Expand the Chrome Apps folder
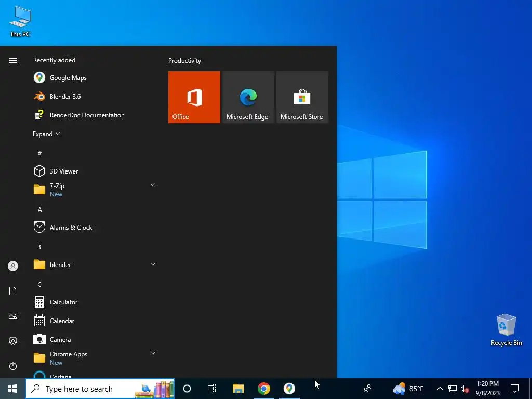This screenshot has height=399, width=532. pyautogui.click(x=94, y=358)
